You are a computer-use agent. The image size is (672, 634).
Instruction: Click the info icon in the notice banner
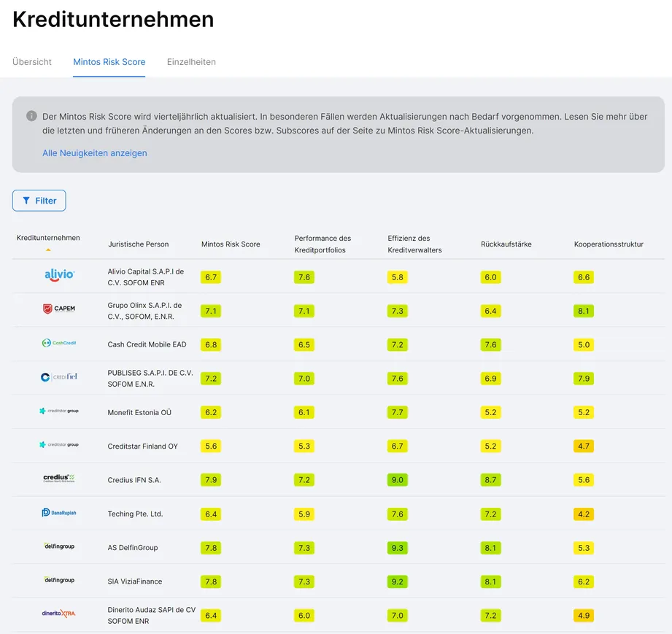tap(31, 116)
